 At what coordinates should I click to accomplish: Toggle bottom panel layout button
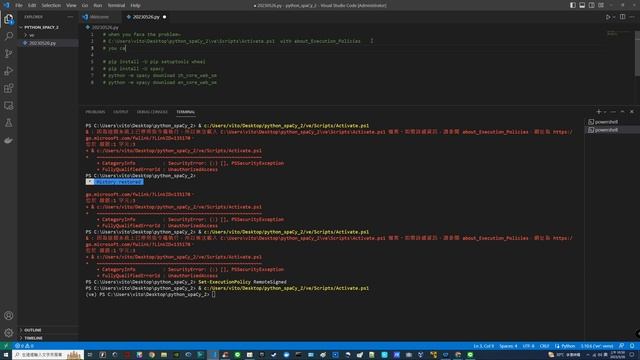582,5
